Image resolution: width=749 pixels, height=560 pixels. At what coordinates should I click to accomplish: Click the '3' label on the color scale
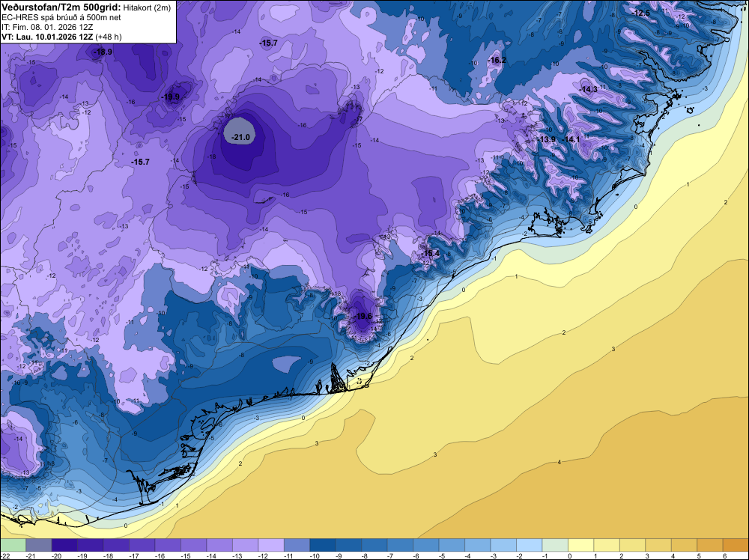point(648,556)
